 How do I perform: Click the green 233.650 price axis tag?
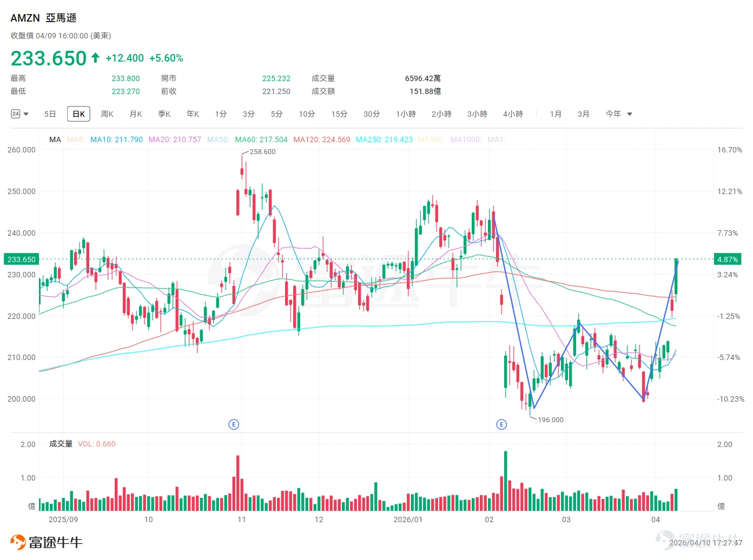click(21, 259)
